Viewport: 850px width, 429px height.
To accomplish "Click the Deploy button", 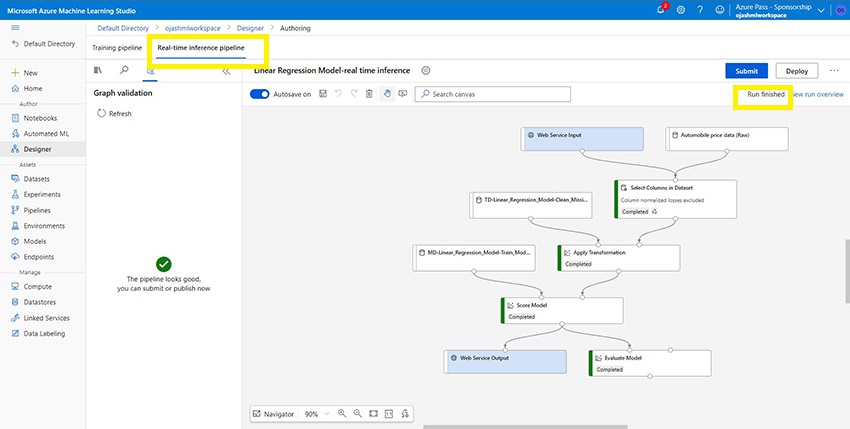I will click(x=796, y=71).
